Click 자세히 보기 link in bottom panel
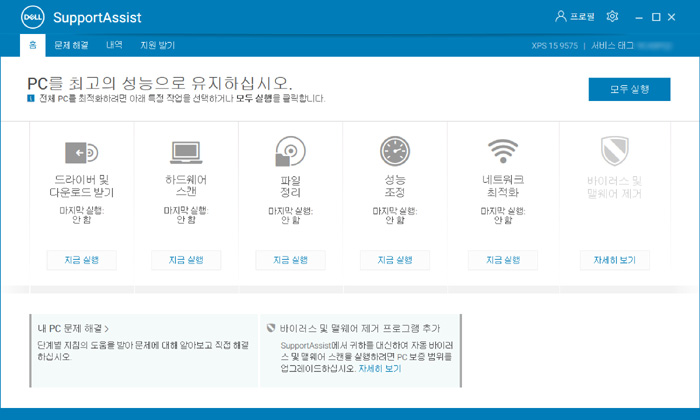700x420 pixels. [380, 369]
